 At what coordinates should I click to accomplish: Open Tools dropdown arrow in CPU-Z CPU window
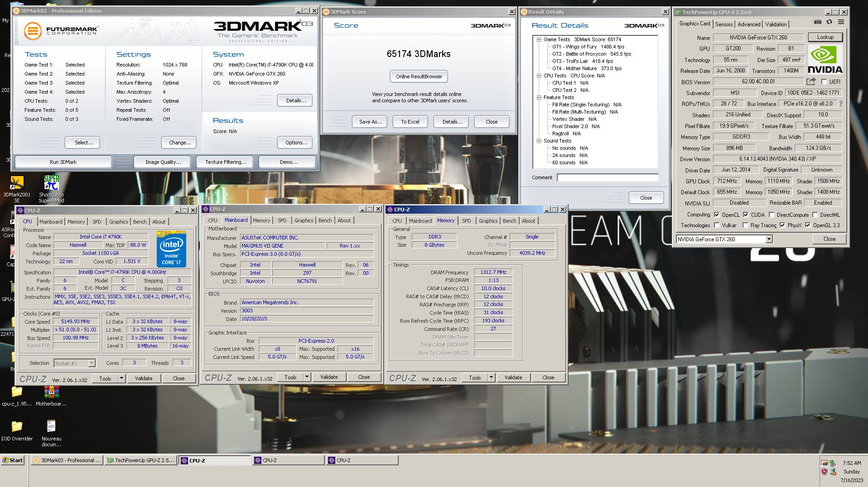click(x=121, y=378)
